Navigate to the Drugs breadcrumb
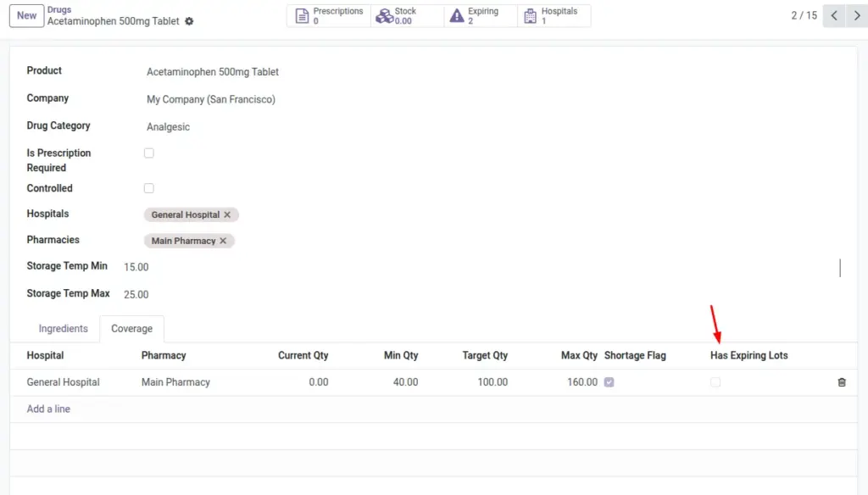868x495 pixels. click(59, 9)
